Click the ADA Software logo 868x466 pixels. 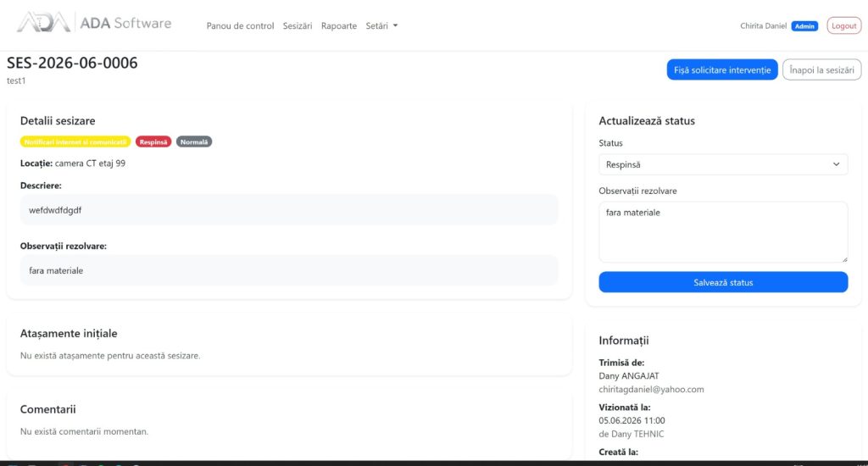click(94, 23)
